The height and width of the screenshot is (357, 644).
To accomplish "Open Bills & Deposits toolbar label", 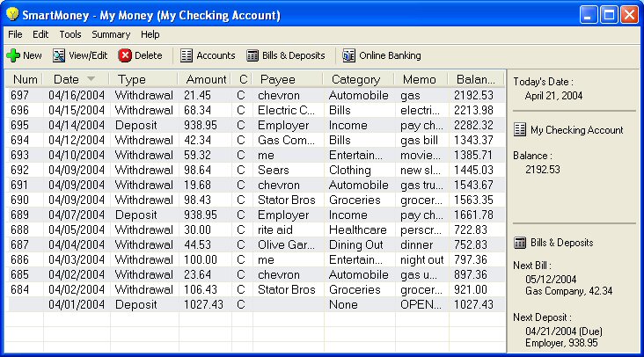I will pyautogui.click(x=294, y=55).
